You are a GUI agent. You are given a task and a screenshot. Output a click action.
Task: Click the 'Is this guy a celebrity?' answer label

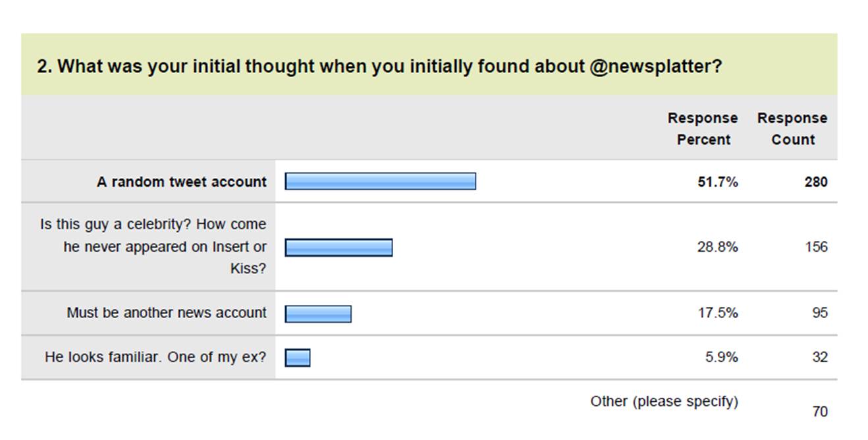(153, 246)
